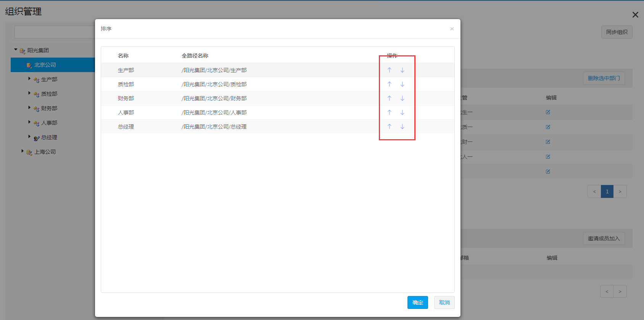Click the 名称 column header
The width and height of the screenshot is (644, 320).
[123, 56]
